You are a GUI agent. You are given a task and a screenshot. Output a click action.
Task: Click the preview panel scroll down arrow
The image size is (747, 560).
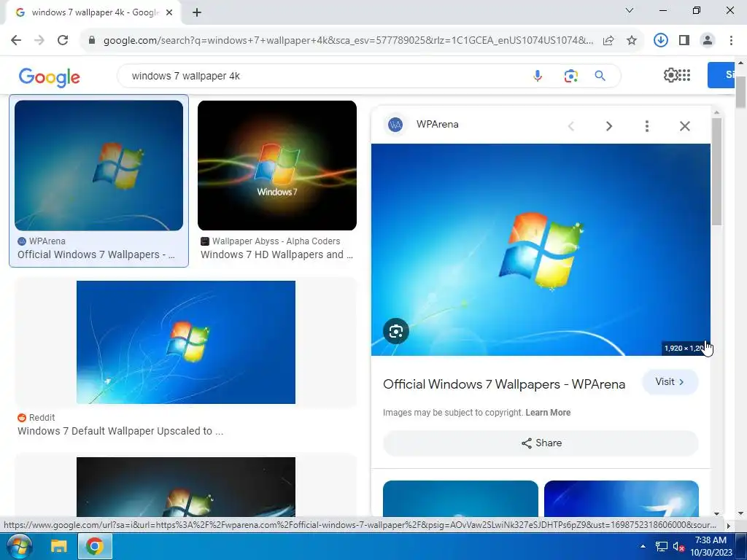716,514
